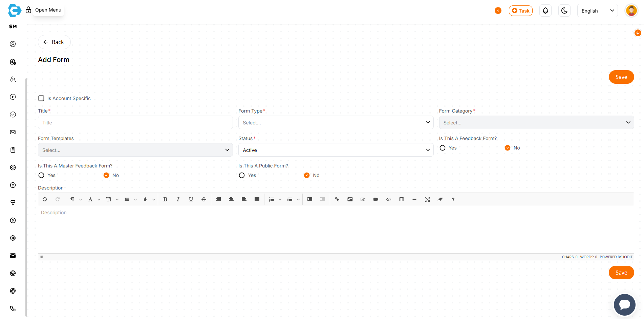Open the phone item in sidebar
Viewport: 644px width, 319px height.
[13, 308]
